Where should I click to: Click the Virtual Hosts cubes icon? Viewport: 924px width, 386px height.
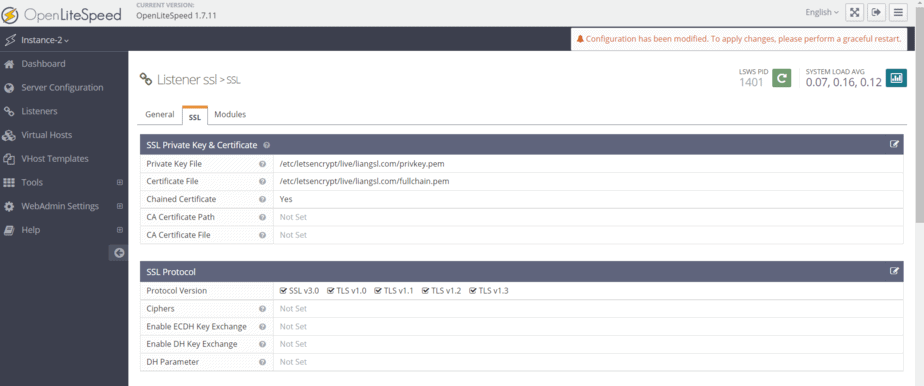(x=9, y=136)
